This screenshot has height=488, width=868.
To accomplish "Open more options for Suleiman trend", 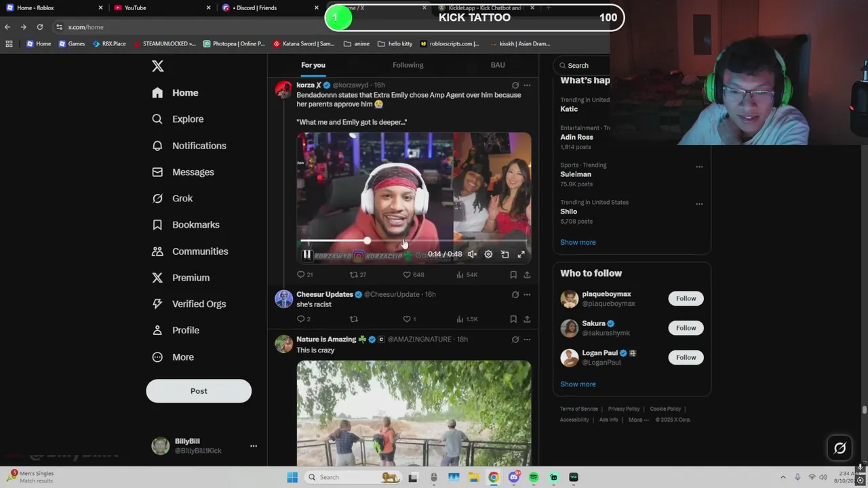I will tap(699, 167).
